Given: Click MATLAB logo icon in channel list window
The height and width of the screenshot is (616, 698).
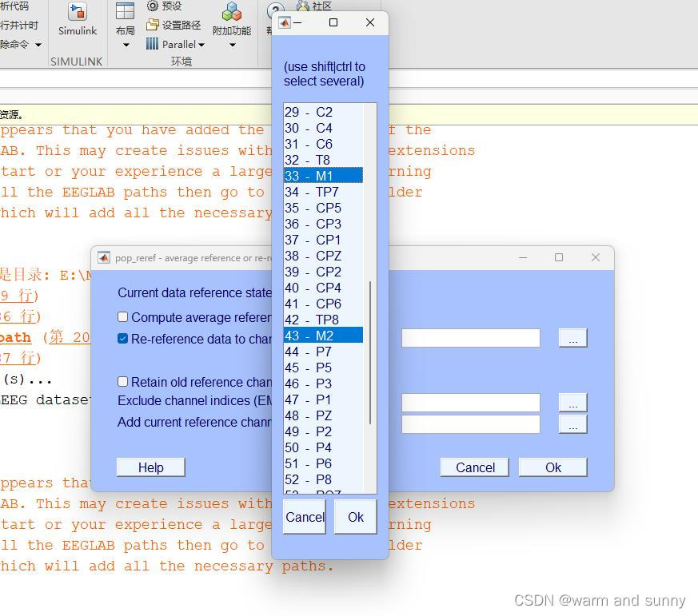Looking at the screenshot, I should [285, 22].
